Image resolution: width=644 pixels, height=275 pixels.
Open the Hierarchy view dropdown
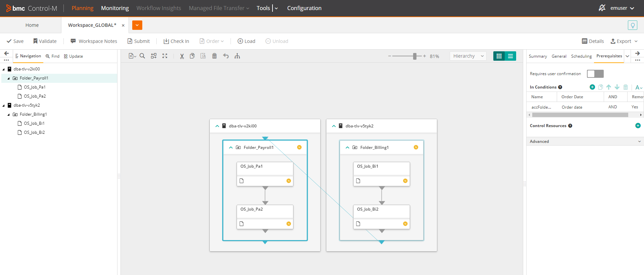pyautogui.click(x=468, y=56)
